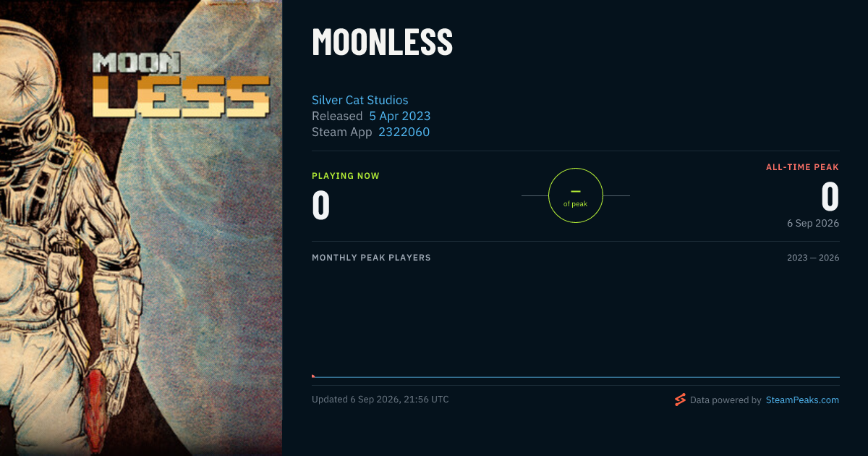This screenshot has height=456, width=868.
Task: Click the red start marker on chart
Action: 313,376
